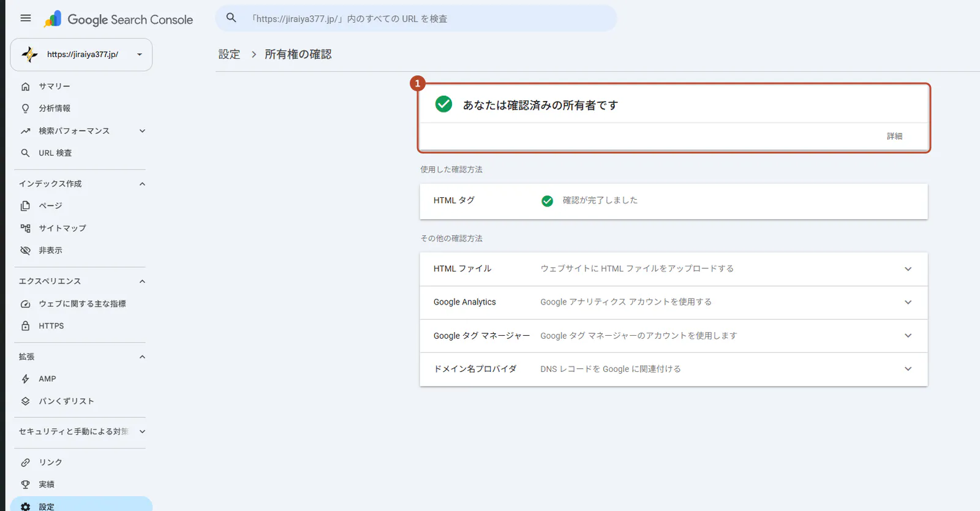The width and height of the screenshot is (980, 511).
Task: Click the lightbulb icon beside 分析情報
Action: [25, 108]
